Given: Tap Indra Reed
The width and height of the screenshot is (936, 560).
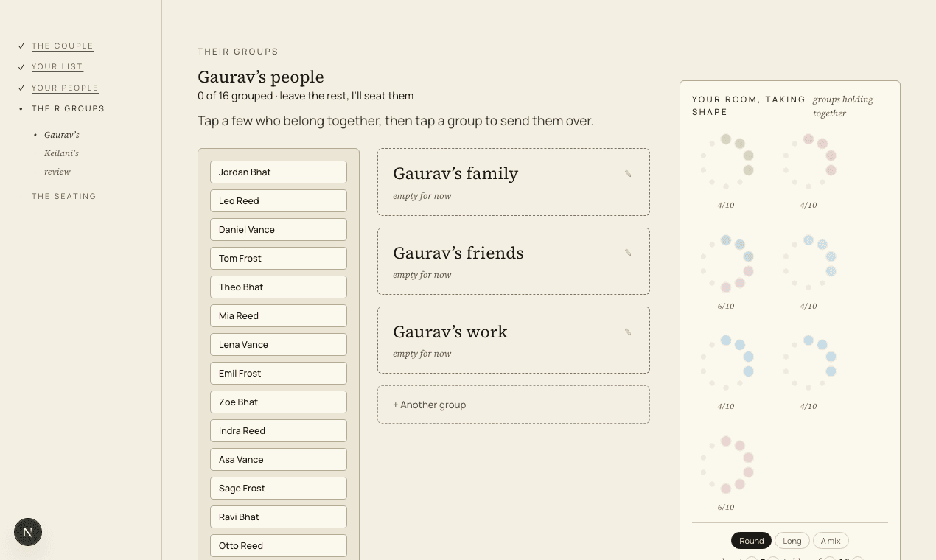Looking at the screenshot, I should (279, 431).
